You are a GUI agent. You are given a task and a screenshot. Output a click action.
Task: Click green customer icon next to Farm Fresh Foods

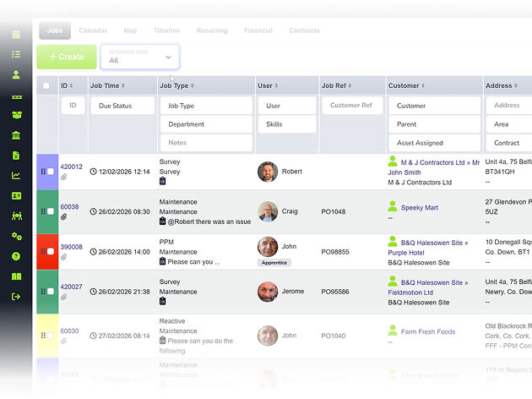tap(393, 330)
